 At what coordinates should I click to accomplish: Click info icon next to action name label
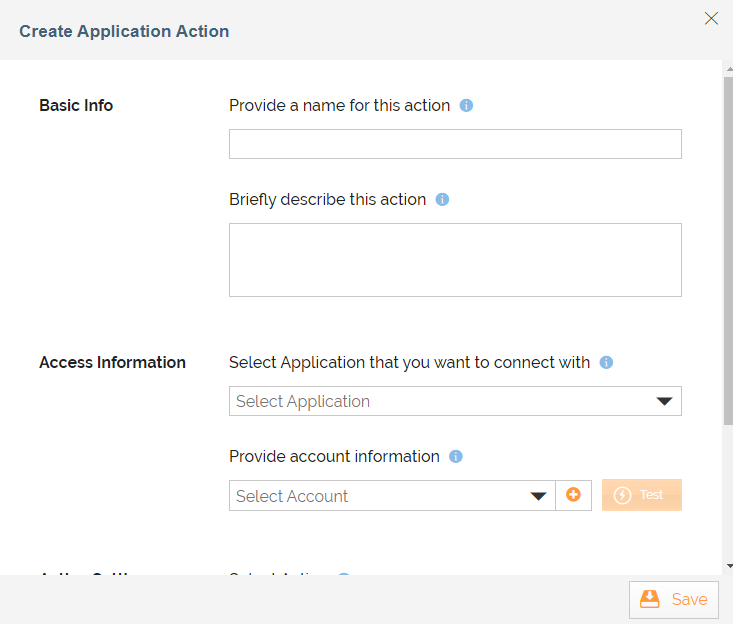pyautogui.click(x=466, y=106)
